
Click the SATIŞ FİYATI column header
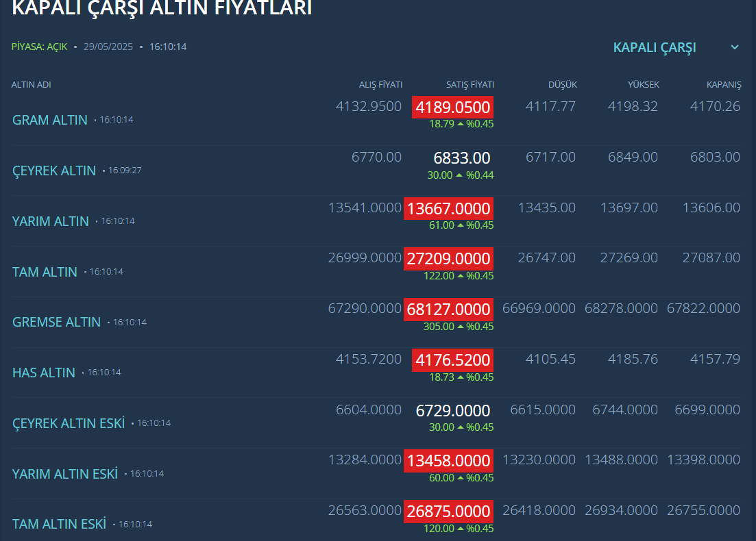tap(470, 85)
